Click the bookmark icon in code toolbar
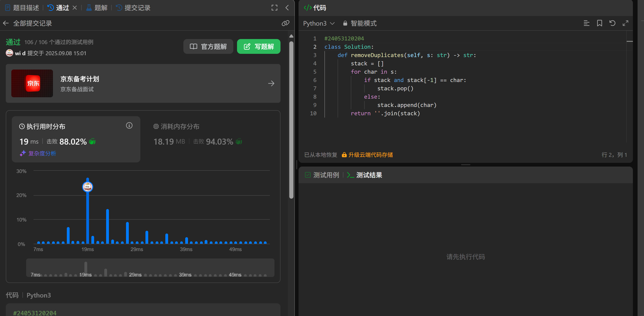This screenshot has height=316, width=644. (599, 23)
